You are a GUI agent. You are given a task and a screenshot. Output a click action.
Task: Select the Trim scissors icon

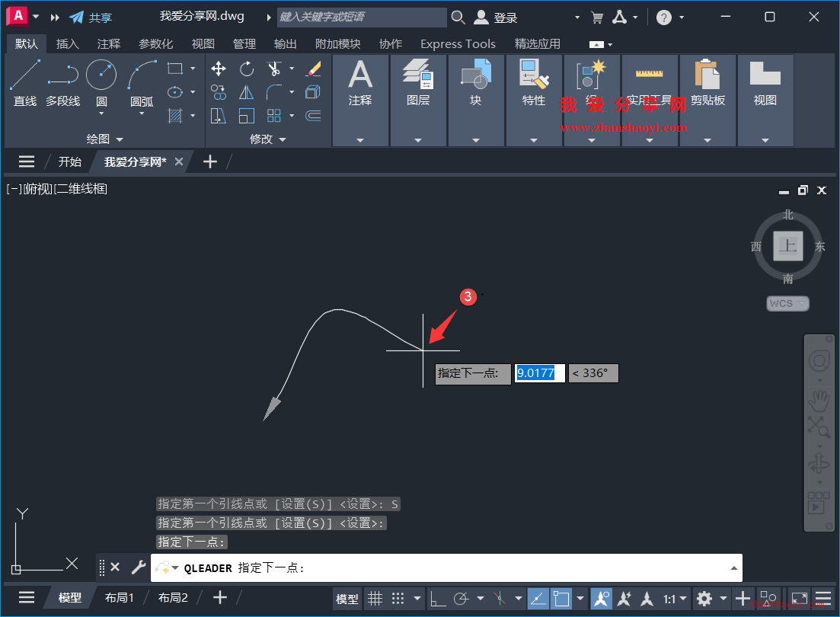pos(273,69)
